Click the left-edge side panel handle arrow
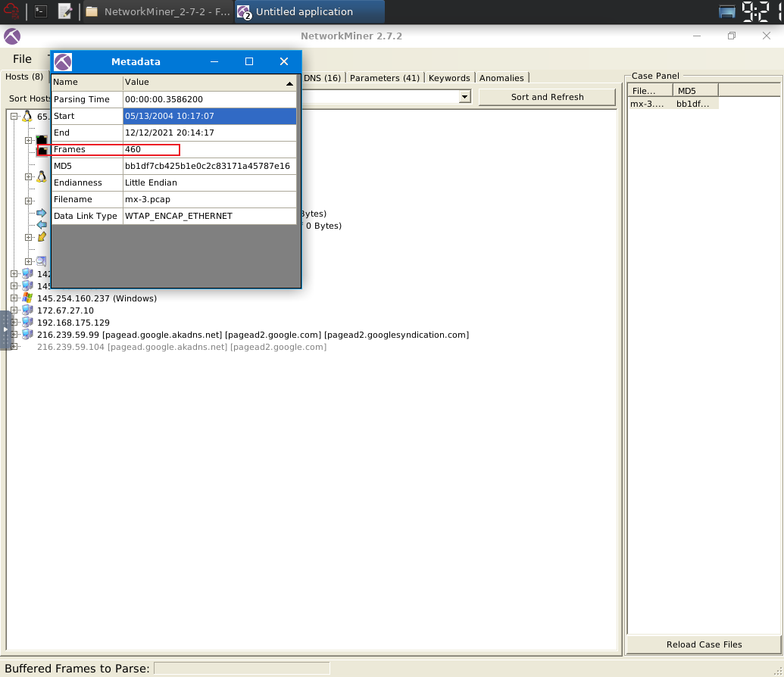The height and width of the screenshot is (677, 784). click(x=5, y=329)
